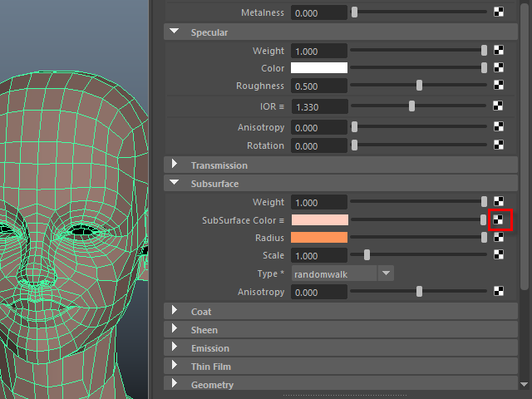Open texture connection for Specular Weight

(x=499, y=51)
